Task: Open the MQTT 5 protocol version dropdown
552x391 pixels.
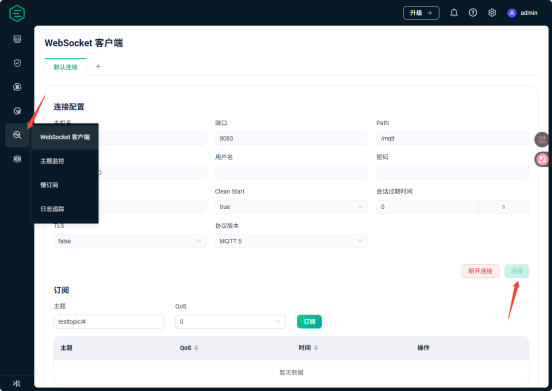Action: pos(291,241)
